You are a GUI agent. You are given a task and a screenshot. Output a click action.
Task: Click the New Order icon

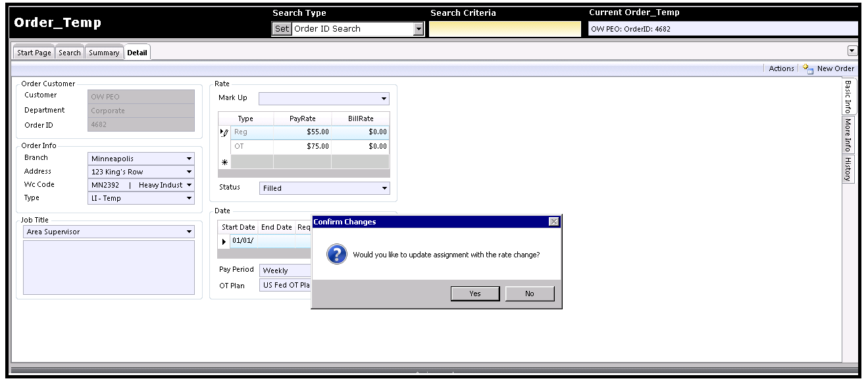808,68
